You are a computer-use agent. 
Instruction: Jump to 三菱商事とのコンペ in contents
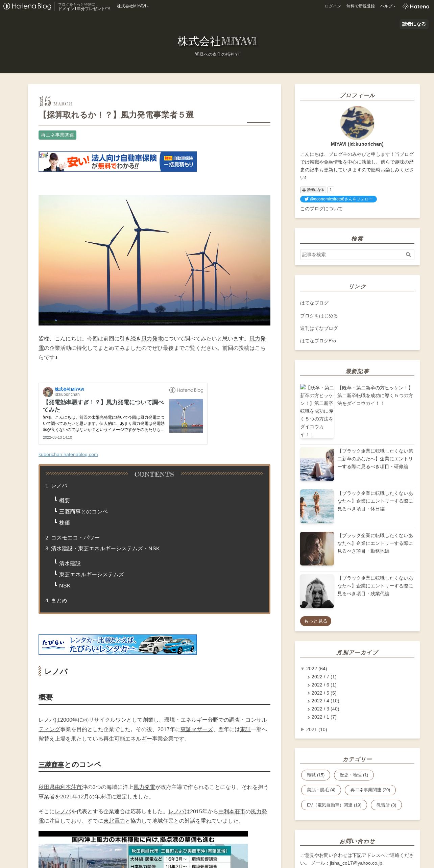point(83,511)
